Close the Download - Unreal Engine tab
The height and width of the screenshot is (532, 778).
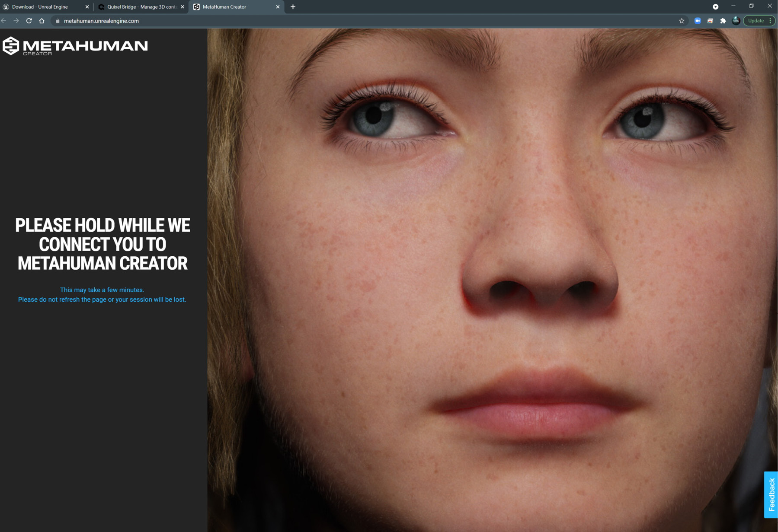87,7
